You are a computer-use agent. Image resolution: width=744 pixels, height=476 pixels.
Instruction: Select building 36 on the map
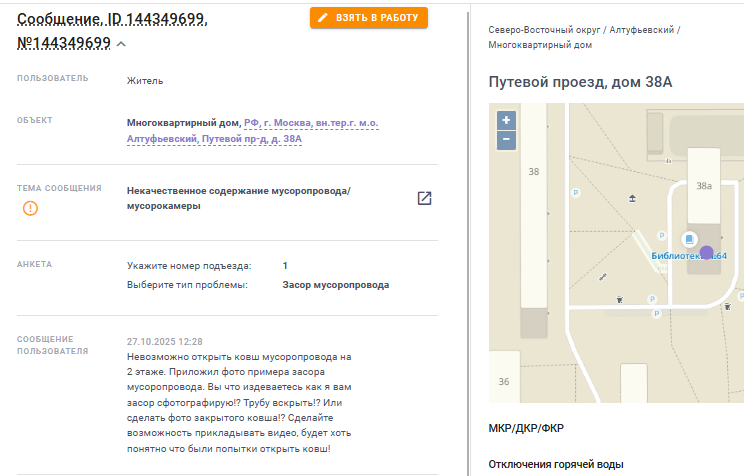[504, 382]
